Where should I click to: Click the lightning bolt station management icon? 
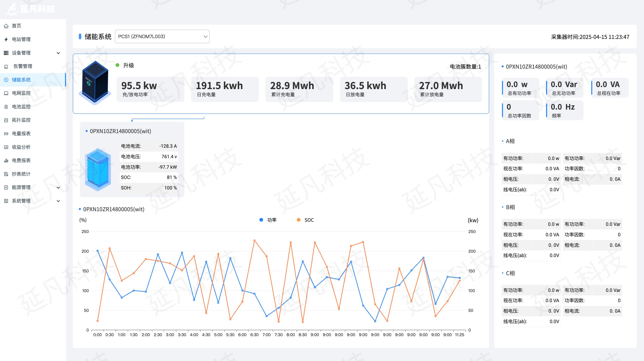[x=6, y=39]
